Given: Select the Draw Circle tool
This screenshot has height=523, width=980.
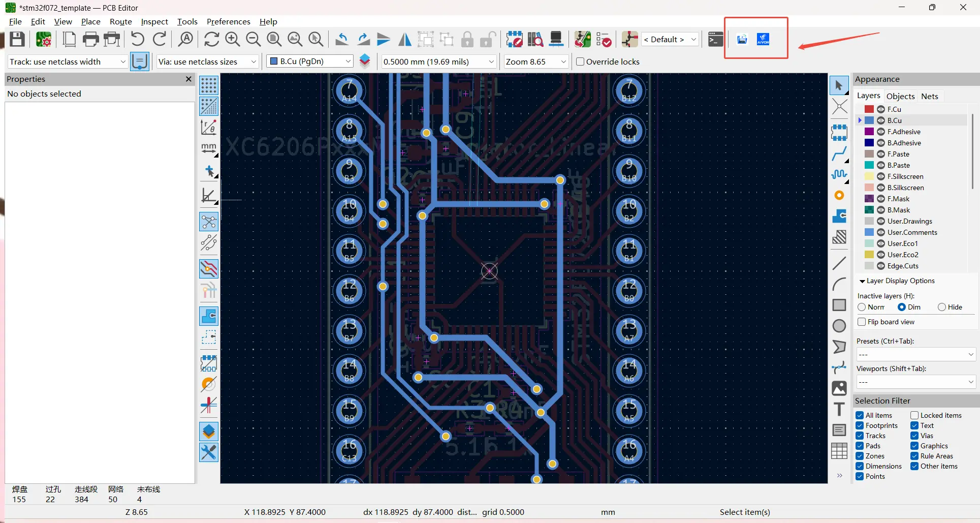Looking at the screenshot, I should click(x=839, y=325).
